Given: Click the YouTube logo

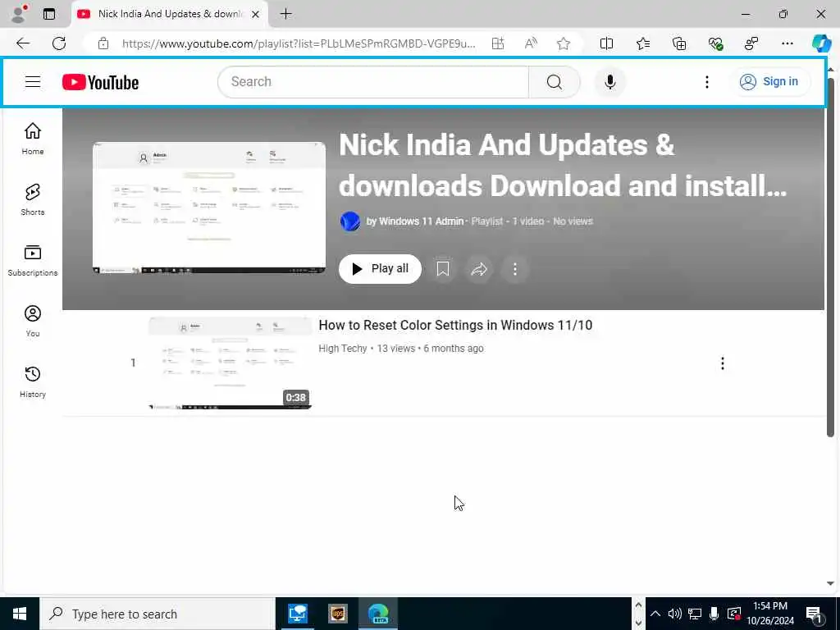Looking at the screenshot, I should pos(100,82).
